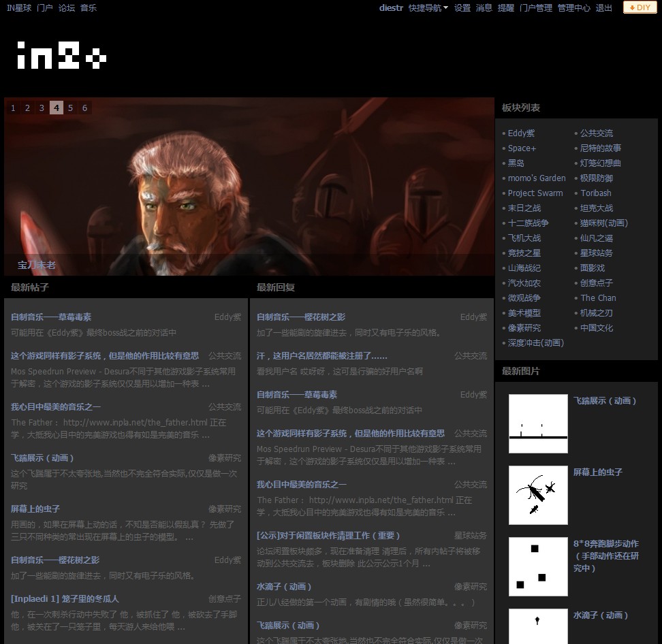The width and height of the screenshot is (662, 644).
Task: Open 管理中心 in the top bar
Action: click(x=573, y=7)
